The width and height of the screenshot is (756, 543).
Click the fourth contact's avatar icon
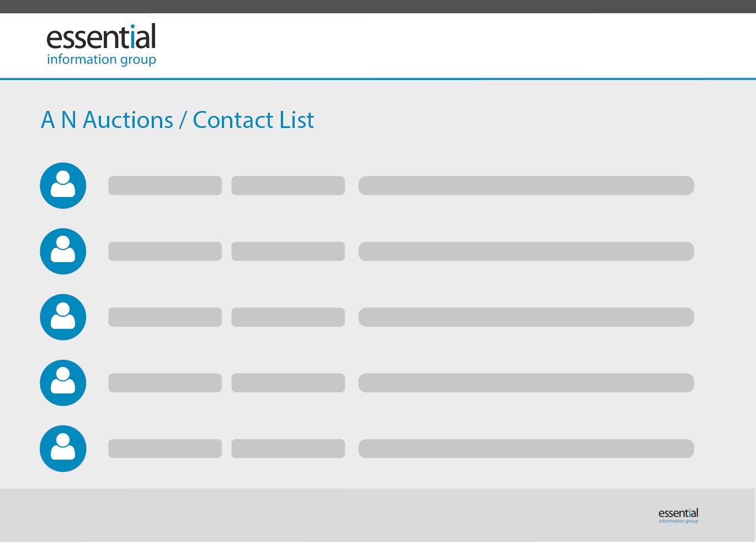tap(63, 382)
